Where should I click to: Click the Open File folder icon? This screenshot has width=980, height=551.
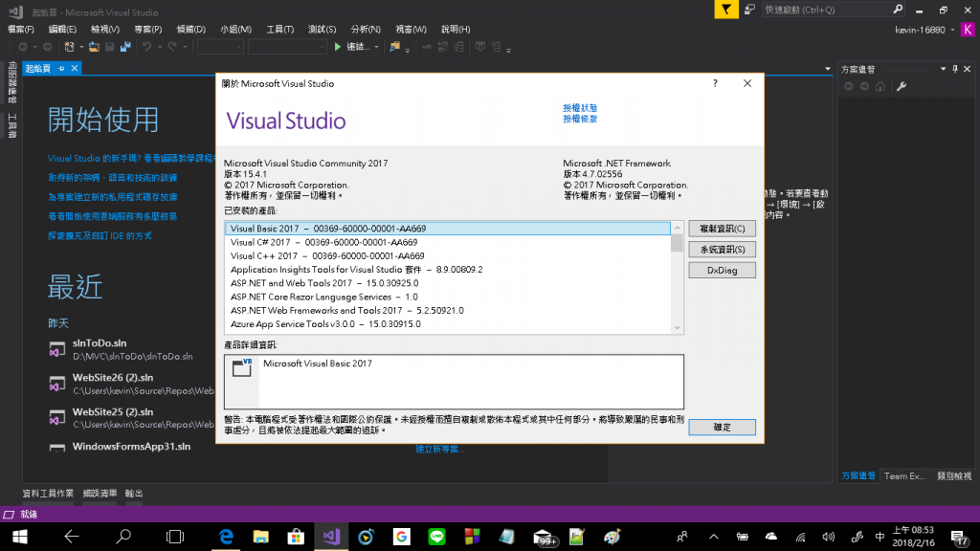94,47
